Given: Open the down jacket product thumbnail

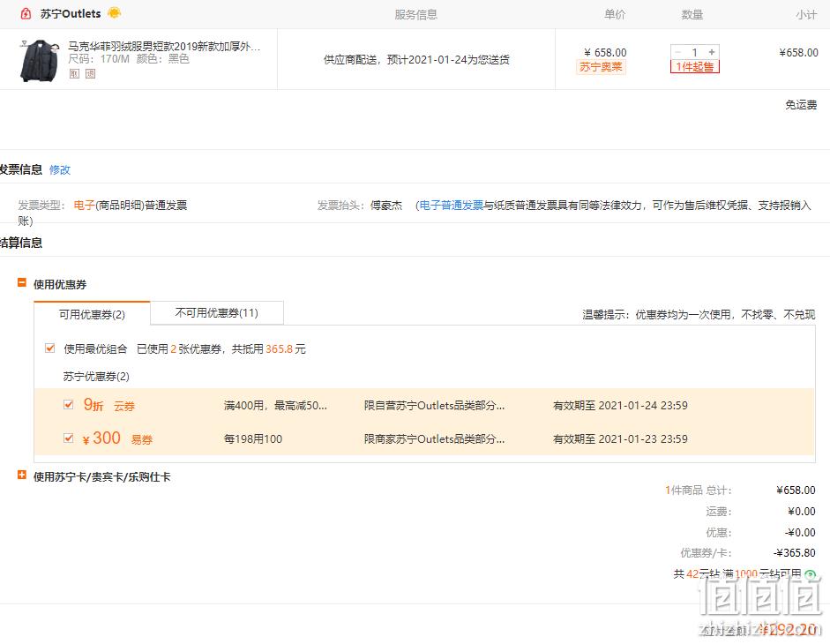Looking at the screenshot, I should pyautogui.click(x=39, y=60).
